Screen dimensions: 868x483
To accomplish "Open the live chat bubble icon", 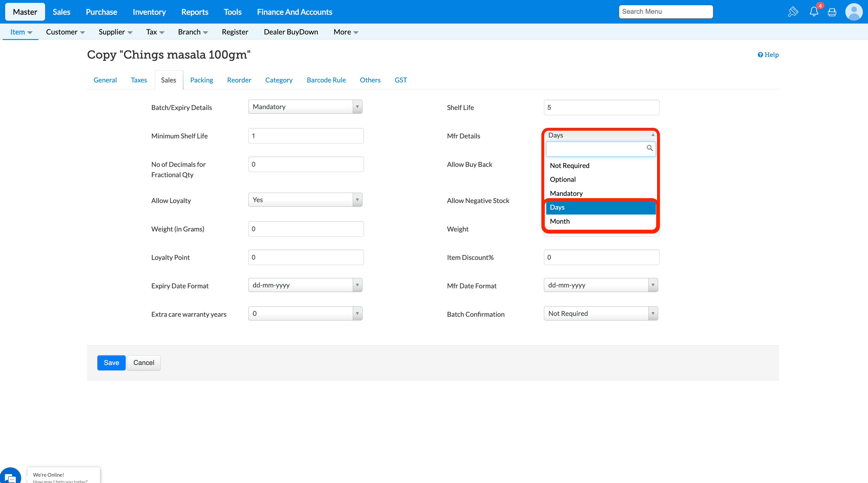I will tap(10, 477).
